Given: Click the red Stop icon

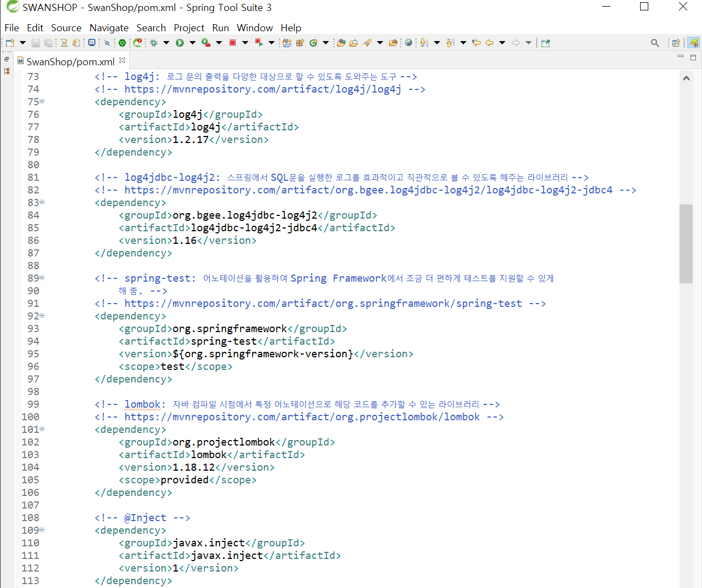Looking at the screenshot, I should pos(232,43).
